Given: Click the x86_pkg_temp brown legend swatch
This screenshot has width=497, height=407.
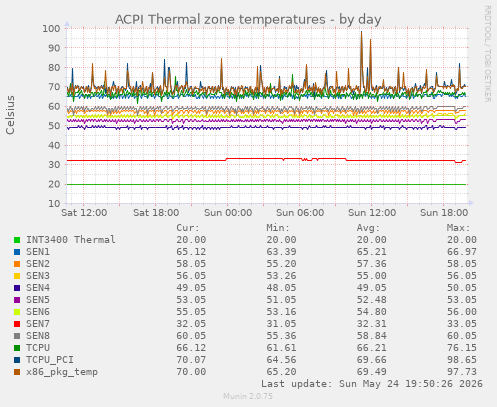Looking at the screenshot, I should tap(17, 372).
